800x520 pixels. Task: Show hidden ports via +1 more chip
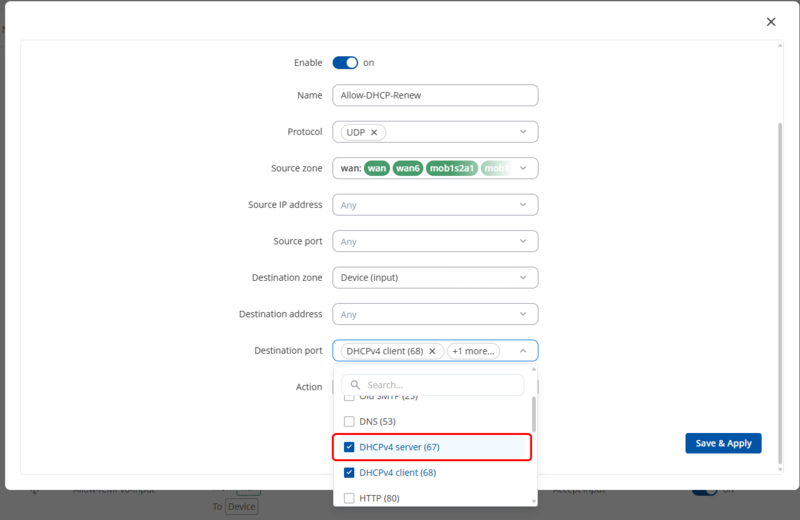pyautogui.click(x=473, y=351)
